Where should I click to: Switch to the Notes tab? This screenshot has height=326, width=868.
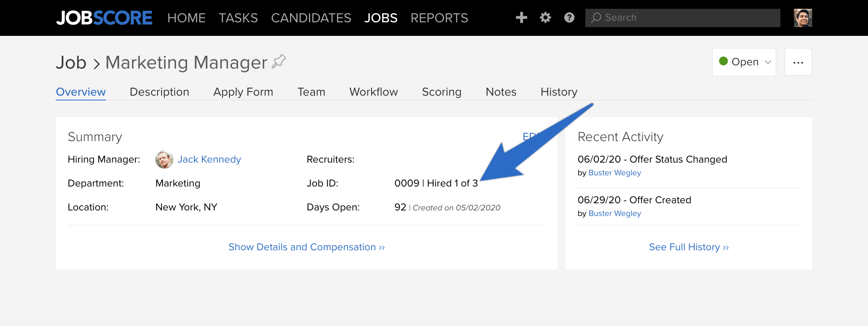tap(501, 92)
